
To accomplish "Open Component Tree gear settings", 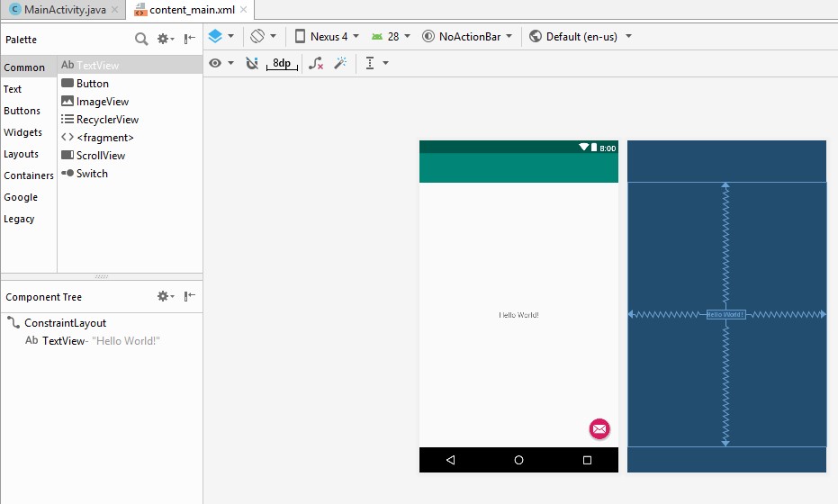I will [x=165, y=296].
